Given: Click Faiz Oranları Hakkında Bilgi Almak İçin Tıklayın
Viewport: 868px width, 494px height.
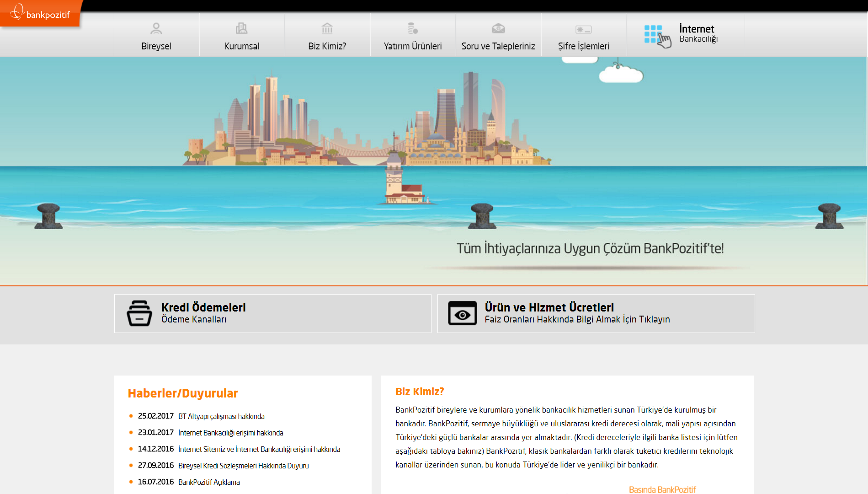Looking at the screenshot, I should pos(577,319).
